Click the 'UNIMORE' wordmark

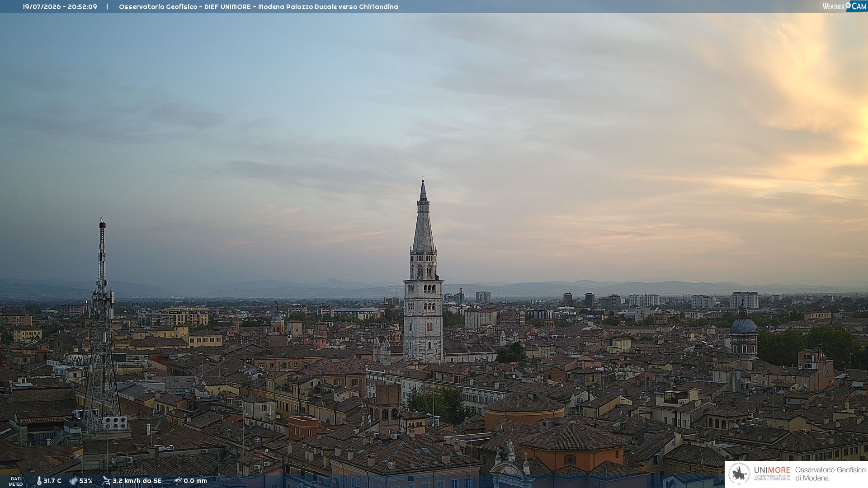click(x=772, y=470)
